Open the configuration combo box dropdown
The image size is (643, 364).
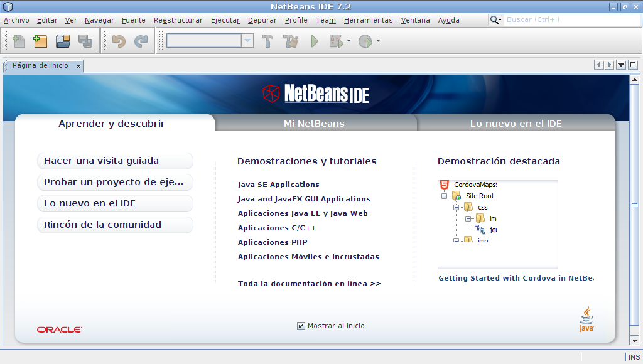point(247,41)
